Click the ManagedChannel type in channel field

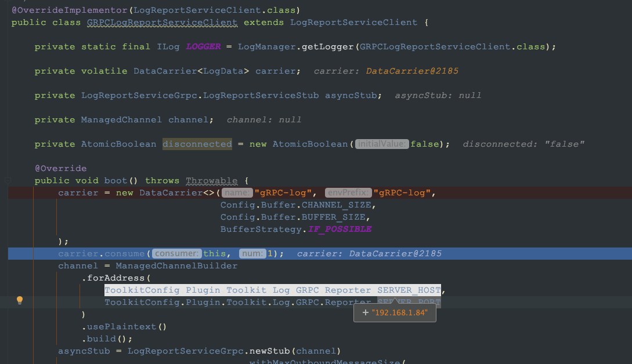(x=121, y=119)
